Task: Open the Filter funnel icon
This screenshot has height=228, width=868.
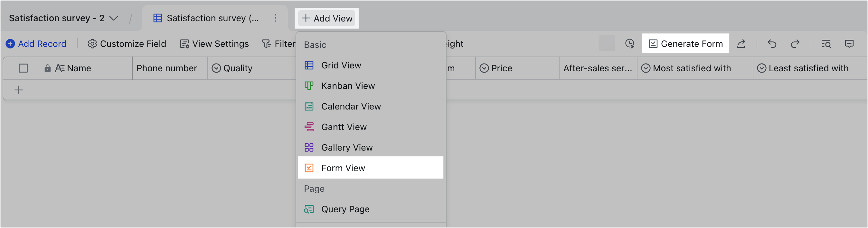Action: 266,43
